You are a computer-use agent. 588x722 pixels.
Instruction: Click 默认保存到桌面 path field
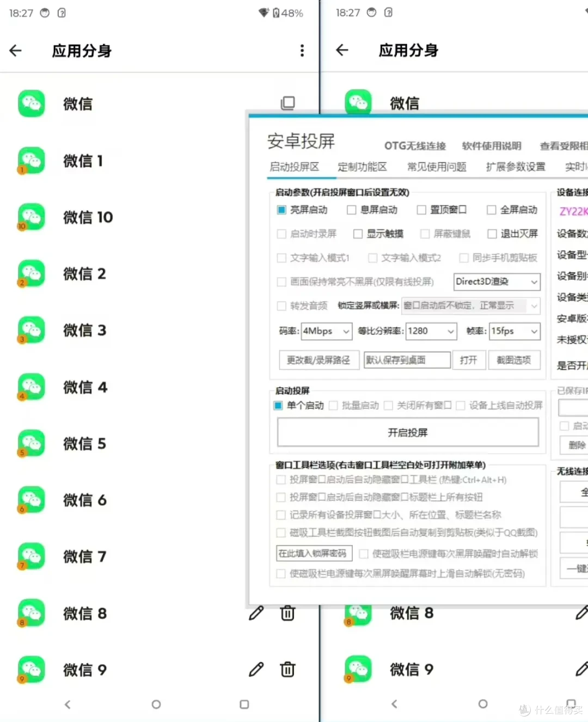407,360
